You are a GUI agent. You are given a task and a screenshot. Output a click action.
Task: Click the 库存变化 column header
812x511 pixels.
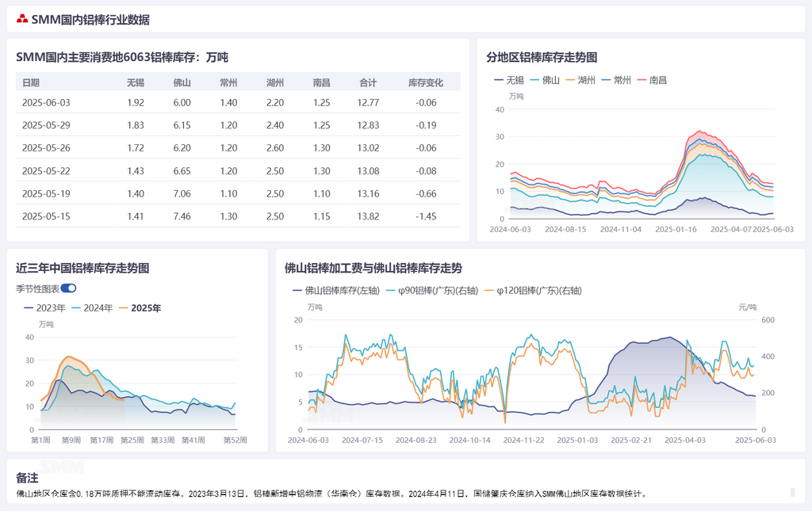425,82
